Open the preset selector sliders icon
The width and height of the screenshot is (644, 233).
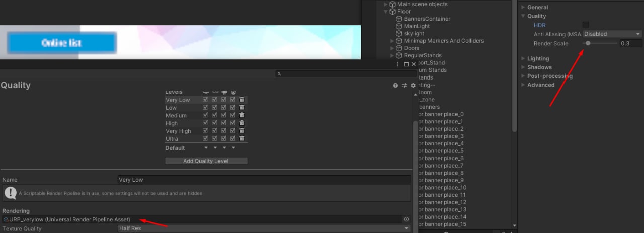[x=405, y=86]
